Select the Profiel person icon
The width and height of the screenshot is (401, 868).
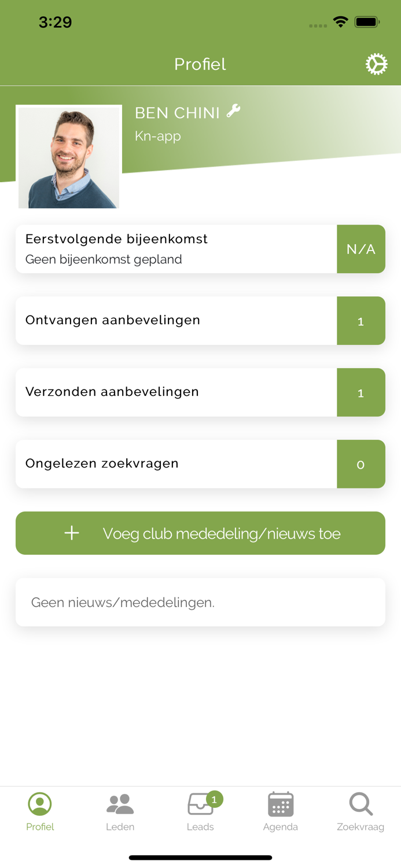(40, 804)
